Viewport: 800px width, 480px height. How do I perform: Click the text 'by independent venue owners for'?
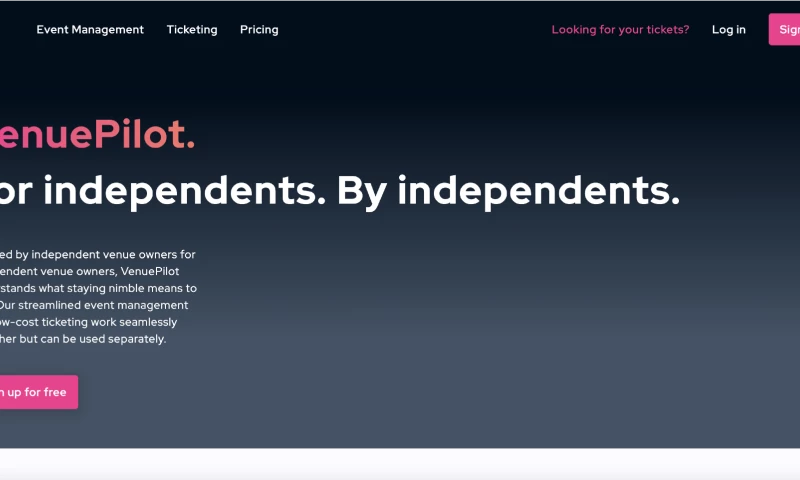[105, 255]
